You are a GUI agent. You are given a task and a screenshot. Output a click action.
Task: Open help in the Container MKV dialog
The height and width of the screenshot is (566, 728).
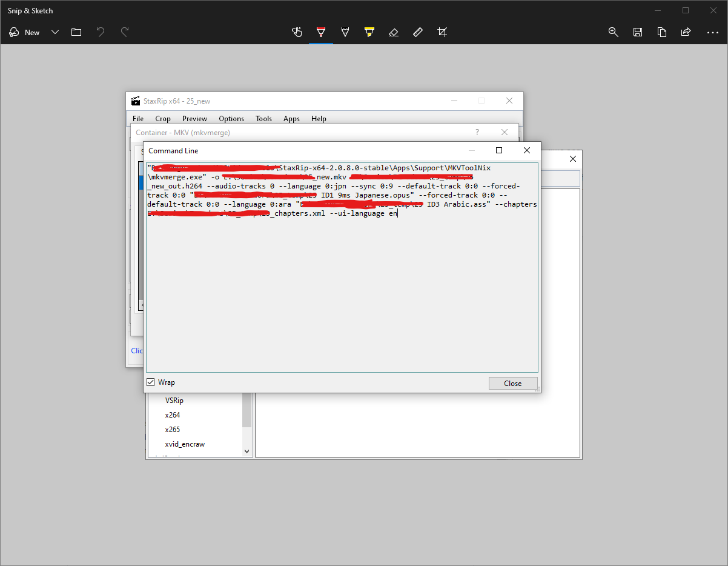click(x=477, y=132)
